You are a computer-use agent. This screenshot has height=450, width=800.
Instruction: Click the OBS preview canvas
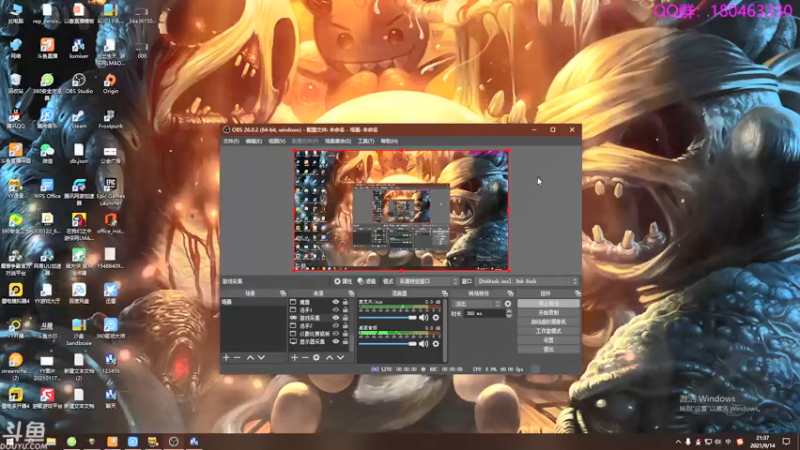click(x=401, y=210)
